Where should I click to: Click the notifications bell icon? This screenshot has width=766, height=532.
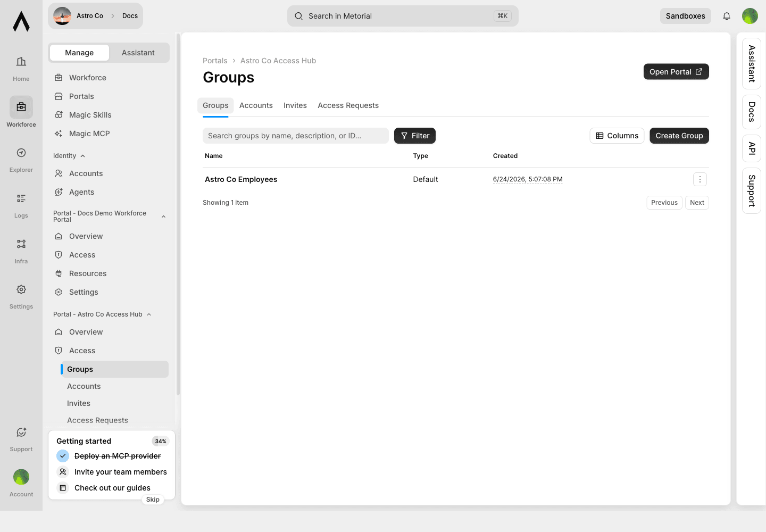727,16
